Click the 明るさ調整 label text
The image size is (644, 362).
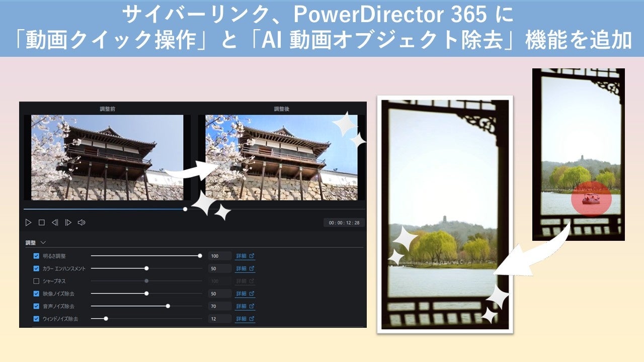coord(54,256)
